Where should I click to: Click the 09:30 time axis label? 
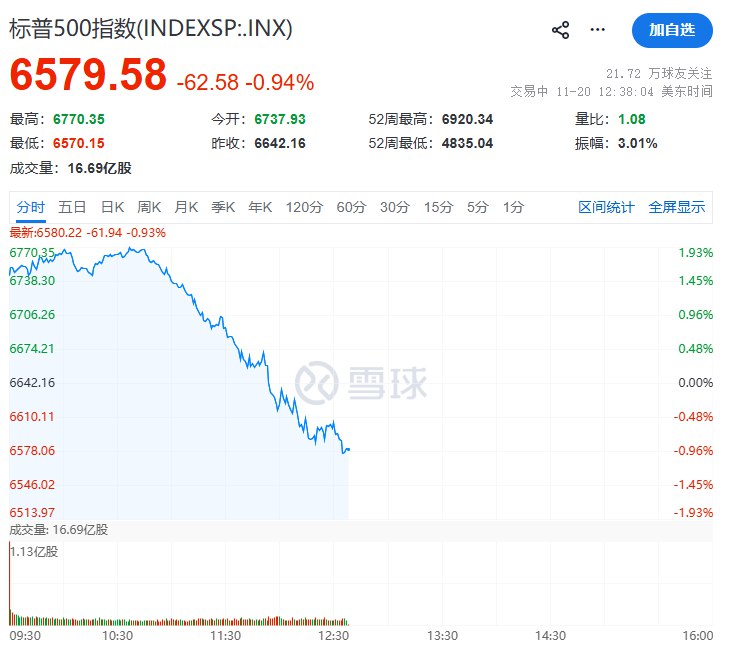pos(25,636)
